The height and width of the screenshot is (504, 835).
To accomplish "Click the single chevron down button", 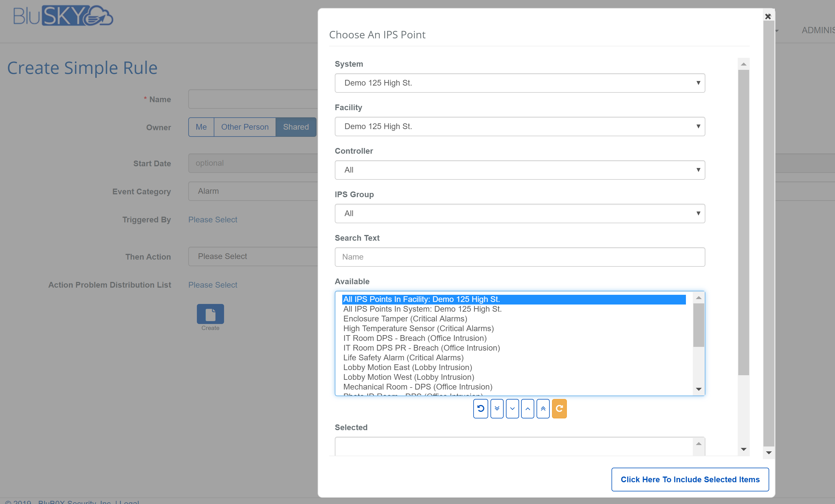I will click(x=512, y=408).
